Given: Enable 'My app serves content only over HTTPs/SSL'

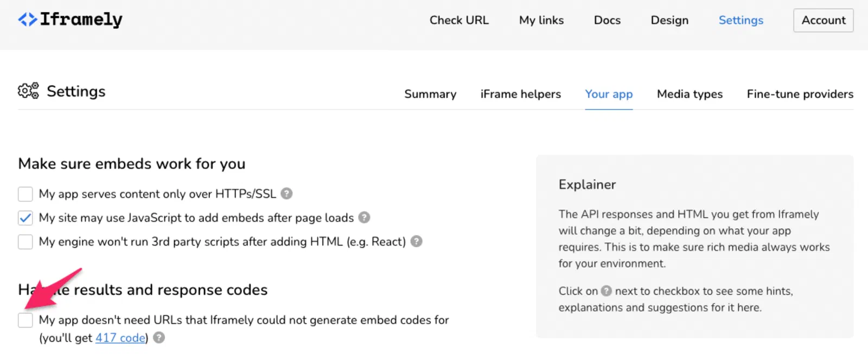Looking at the screenshot, I should 25,194.
